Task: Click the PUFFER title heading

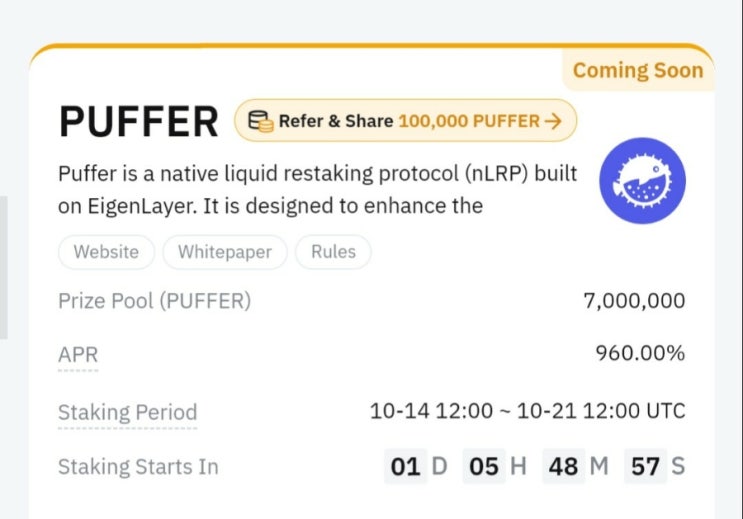Action: (x=139, y=122)
